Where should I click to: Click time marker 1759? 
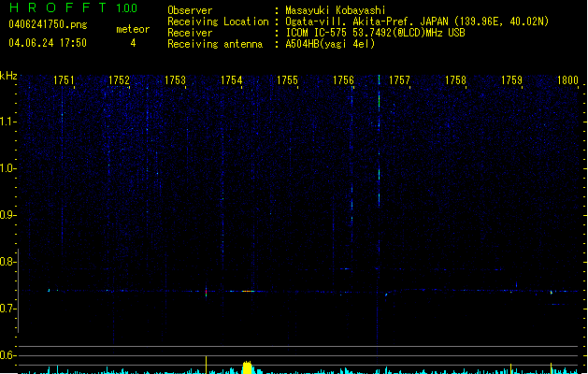511,80
